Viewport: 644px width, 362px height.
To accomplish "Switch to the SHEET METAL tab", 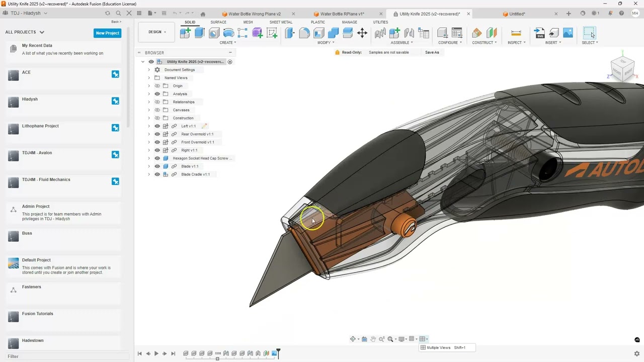I will click(x=281, y=22).
